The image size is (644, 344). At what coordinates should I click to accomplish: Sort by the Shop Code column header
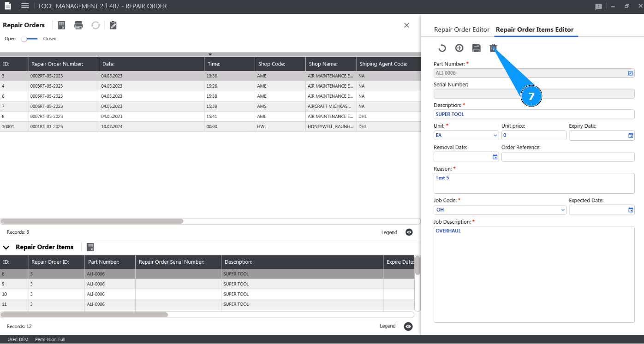click(280, 64)
